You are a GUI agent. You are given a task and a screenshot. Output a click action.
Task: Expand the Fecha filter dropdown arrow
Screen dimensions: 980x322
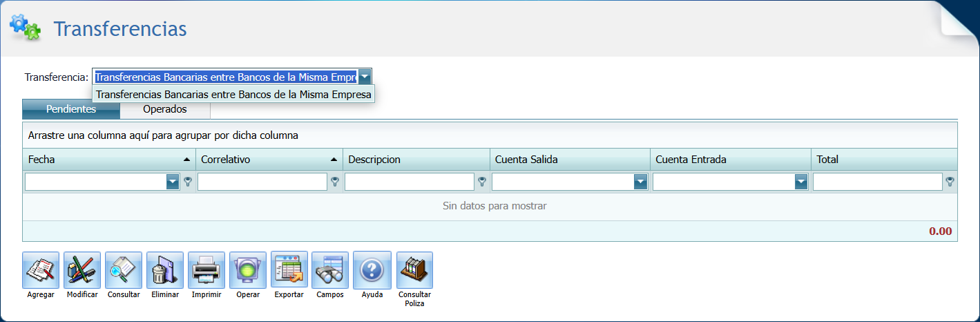[173, 182]
